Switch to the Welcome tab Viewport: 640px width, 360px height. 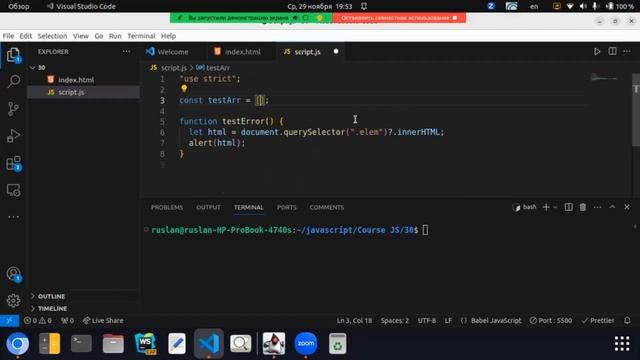(x=173, y=52)
